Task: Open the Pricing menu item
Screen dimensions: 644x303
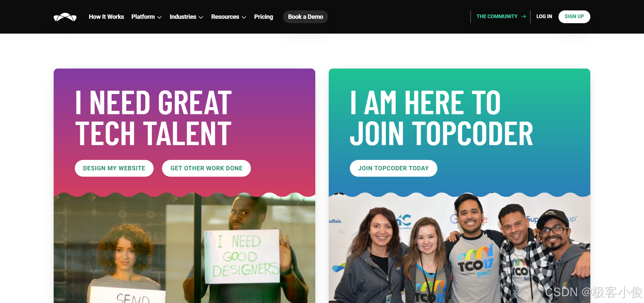Action: pyautogui.click(x=264, y=17)
